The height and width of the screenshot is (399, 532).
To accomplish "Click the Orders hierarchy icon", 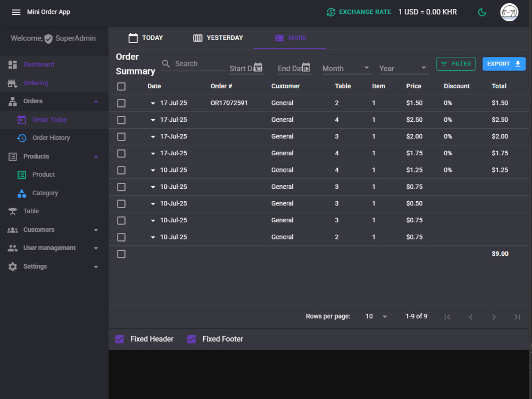I will pyautogui.click(x=13, y=102).
